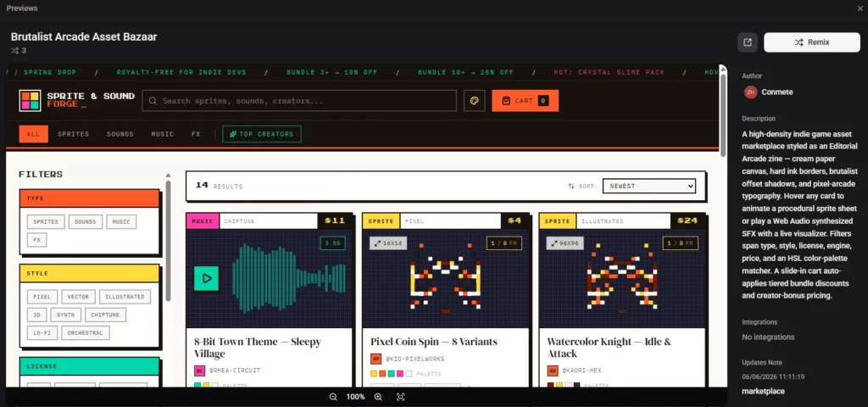Toggle the FX type filter

(37, 240)
